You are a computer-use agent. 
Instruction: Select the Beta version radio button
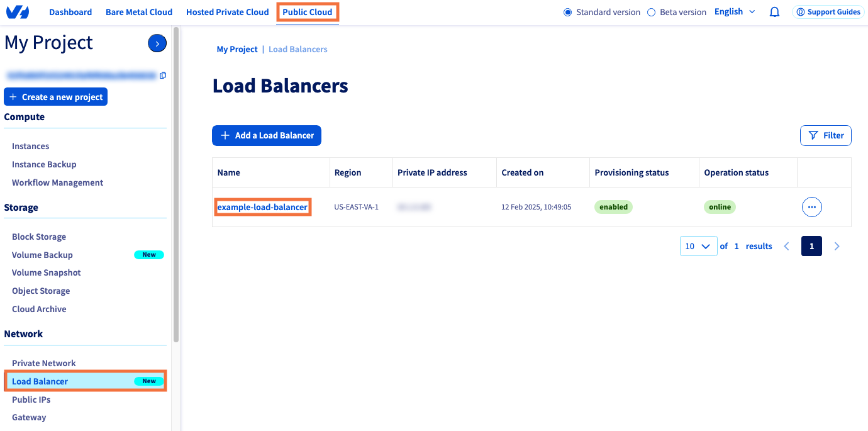651,12
